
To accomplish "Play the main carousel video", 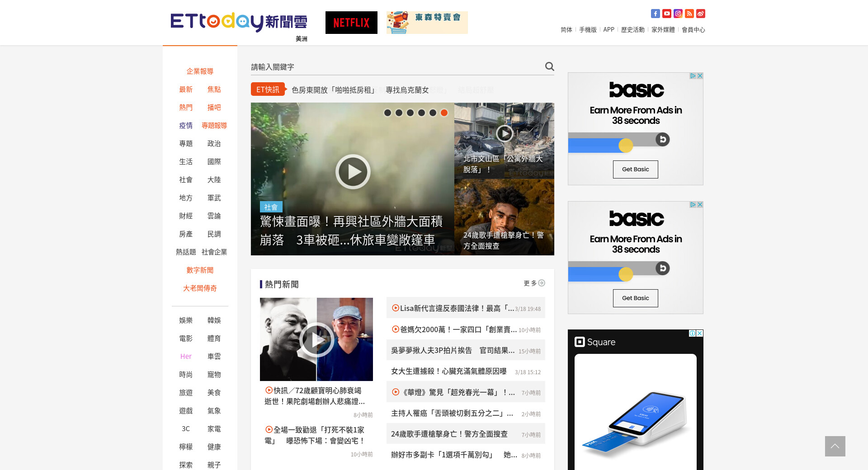I will 353,172.
